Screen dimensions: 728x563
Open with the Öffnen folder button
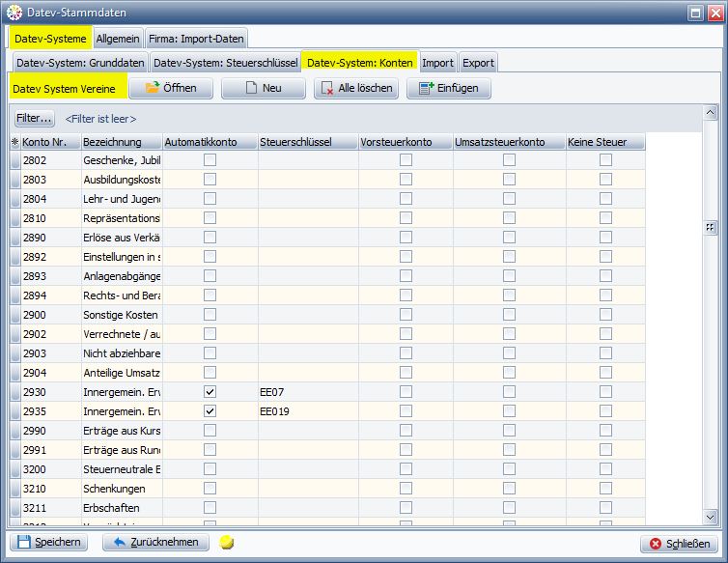(x=171, y=88)
